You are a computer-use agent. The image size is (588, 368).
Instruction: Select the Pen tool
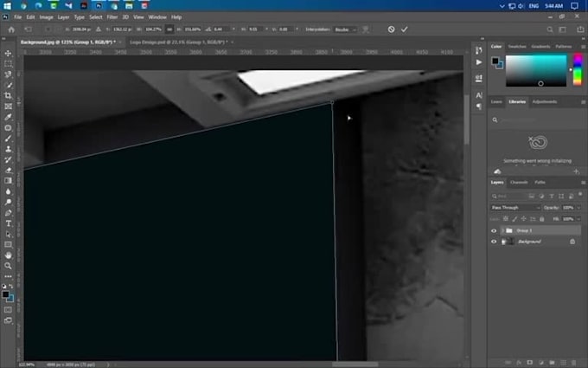coord(8,213)
